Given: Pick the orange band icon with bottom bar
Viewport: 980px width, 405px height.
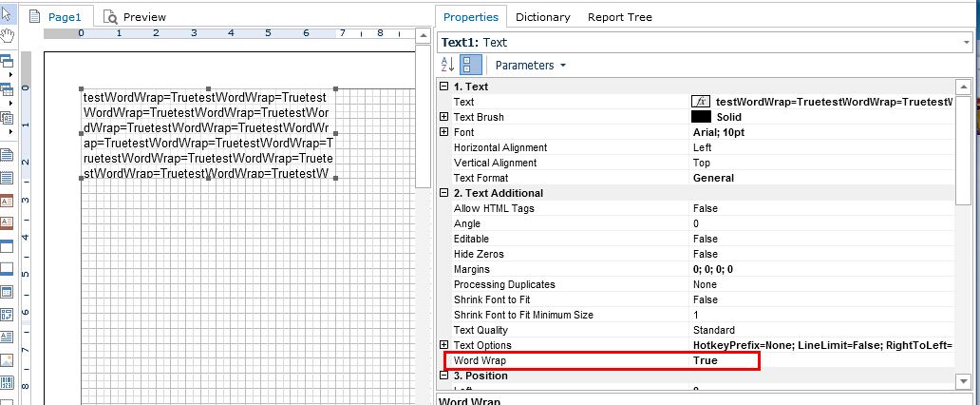Looking at the screenshot, I should click(x=7, y=223).
